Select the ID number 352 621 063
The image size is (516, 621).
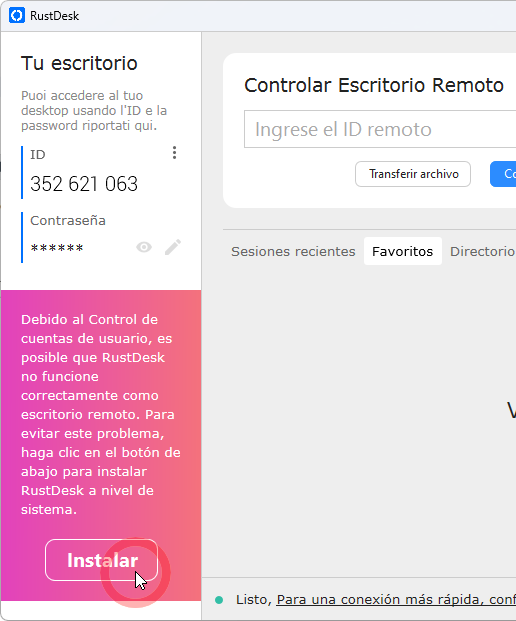84,184
